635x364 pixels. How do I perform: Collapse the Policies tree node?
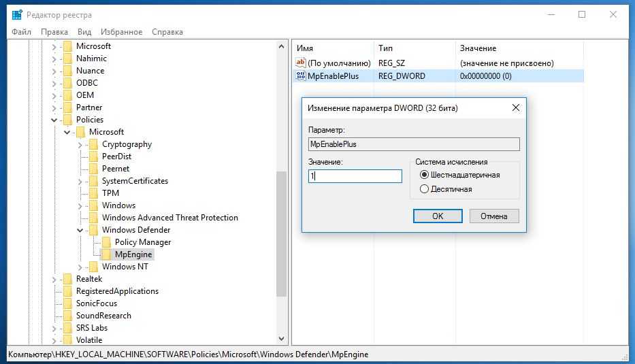tap(54, 120)
